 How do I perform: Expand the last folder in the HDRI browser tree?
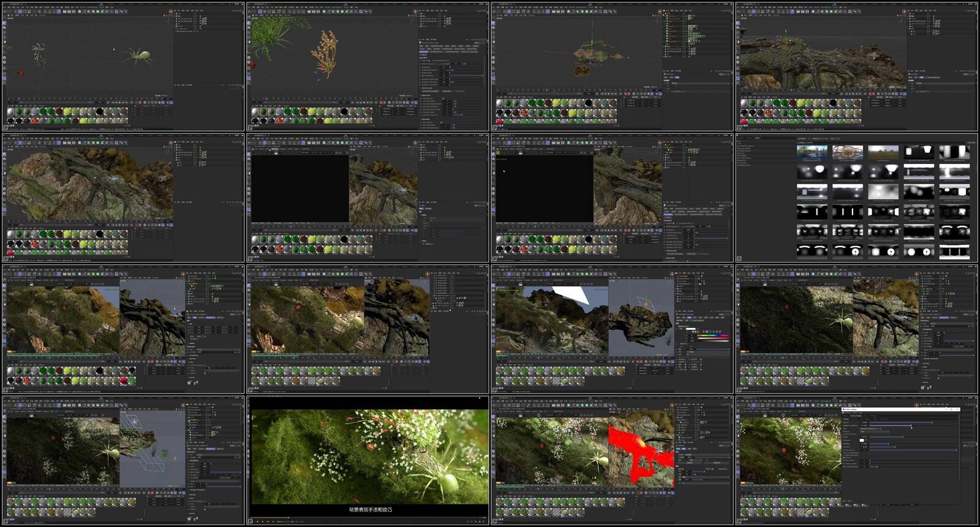(739, 165)
